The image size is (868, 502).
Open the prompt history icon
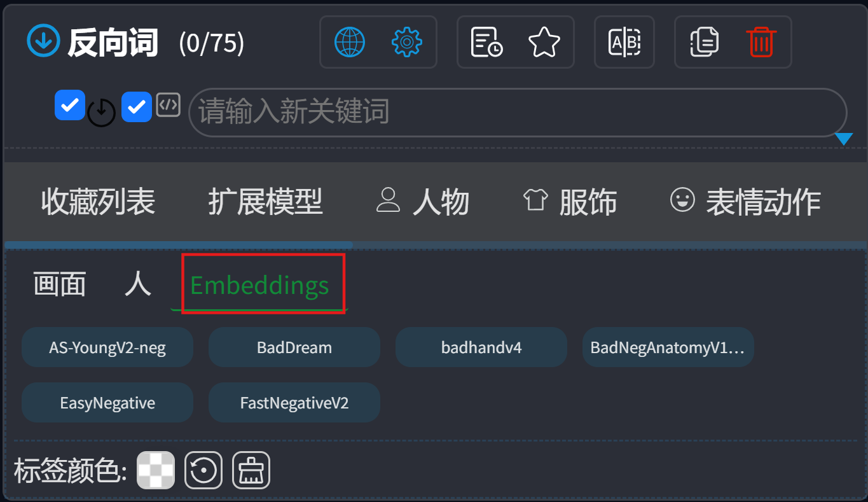coord(486,43)
